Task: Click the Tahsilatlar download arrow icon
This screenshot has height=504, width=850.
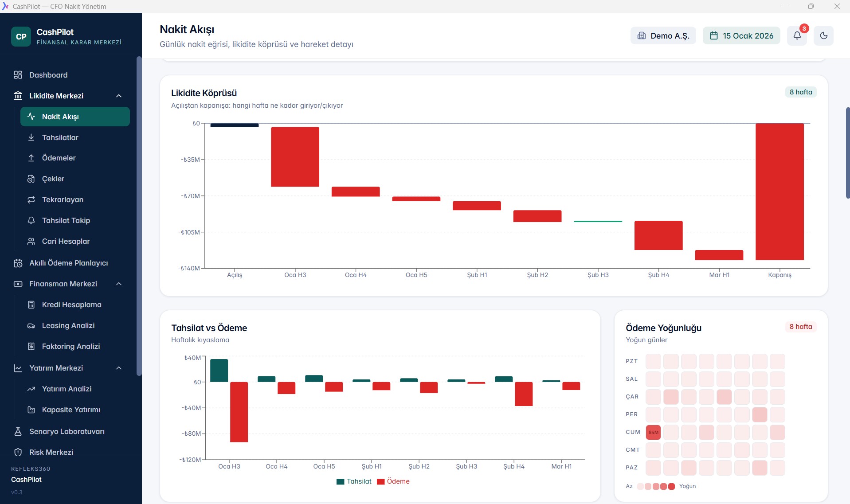Action: click(31, 137)
